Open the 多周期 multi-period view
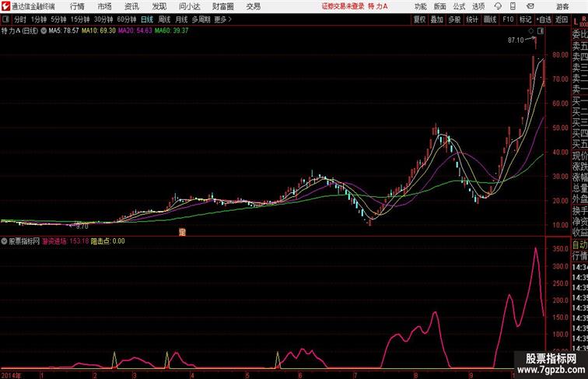The height and width of the screenshot is (379, 588). (x=201, y=19)
